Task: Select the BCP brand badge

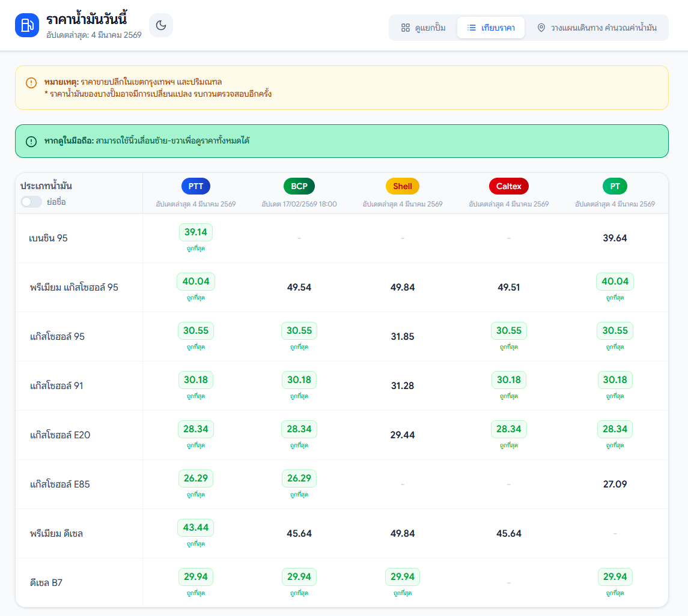Action: click(x=299, y=186)
